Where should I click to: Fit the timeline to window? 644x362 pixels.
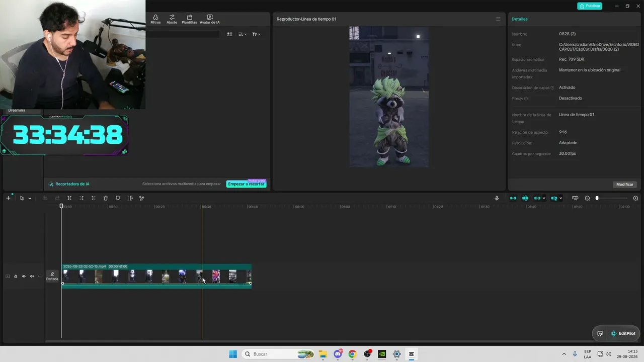click(x=575, y=198)
